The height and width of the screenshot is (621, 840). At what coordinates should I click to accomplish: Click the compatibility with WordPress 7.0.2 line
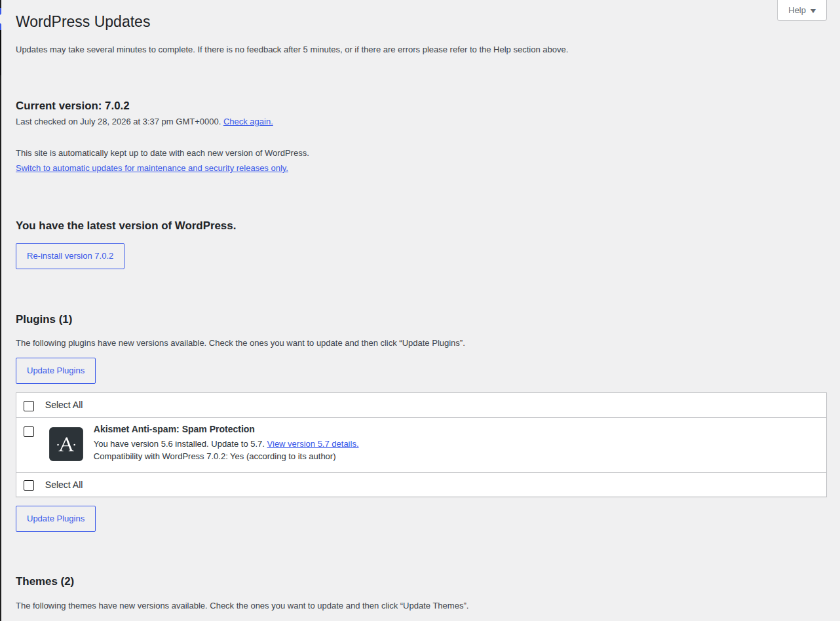215,456
